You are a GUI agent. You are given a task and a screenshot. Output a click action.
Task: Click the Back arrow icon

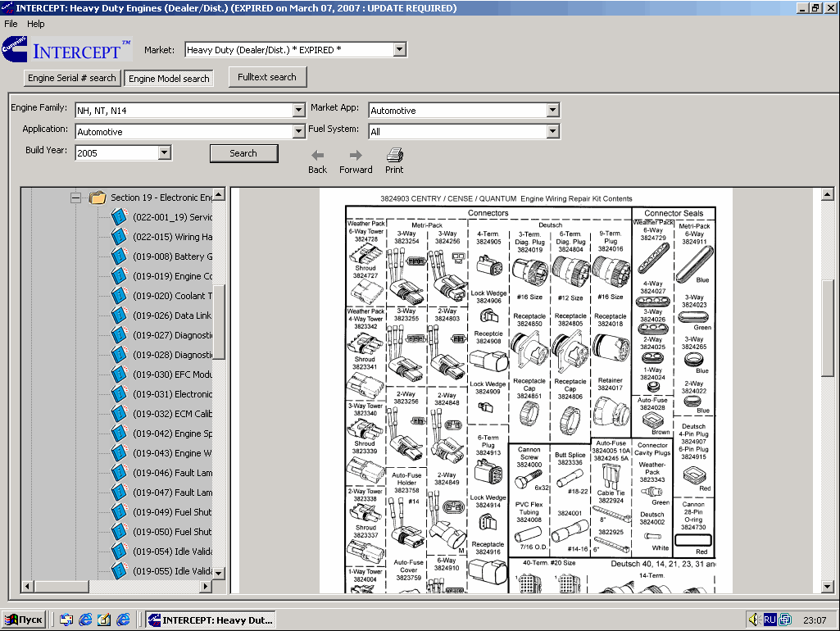click(317, 155)
